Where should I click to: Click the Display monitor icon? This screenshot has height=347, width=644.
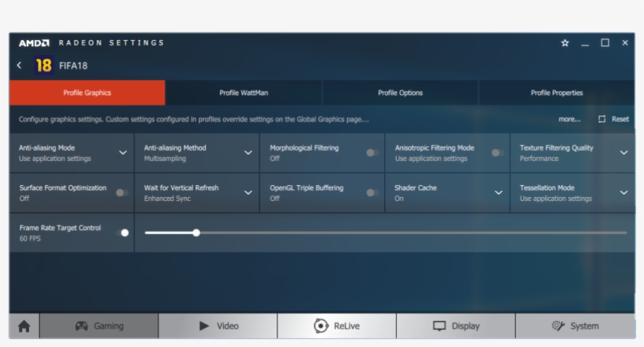pos(440,326)
